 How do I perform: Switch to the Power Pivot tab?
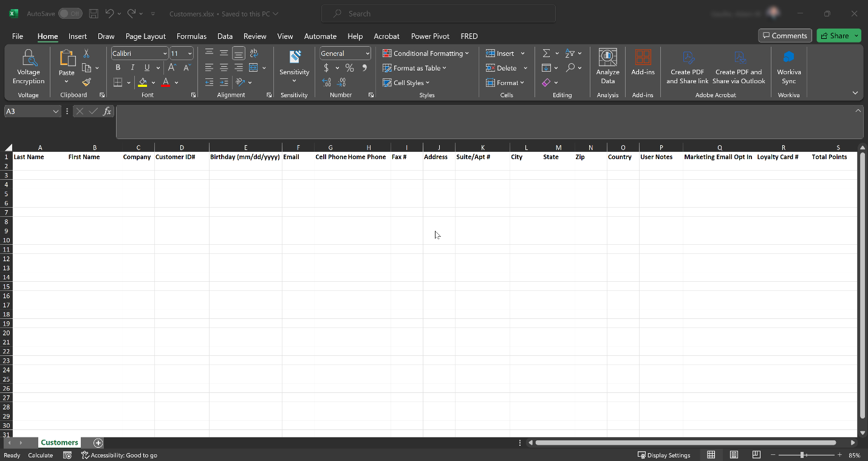click(430, 36)
